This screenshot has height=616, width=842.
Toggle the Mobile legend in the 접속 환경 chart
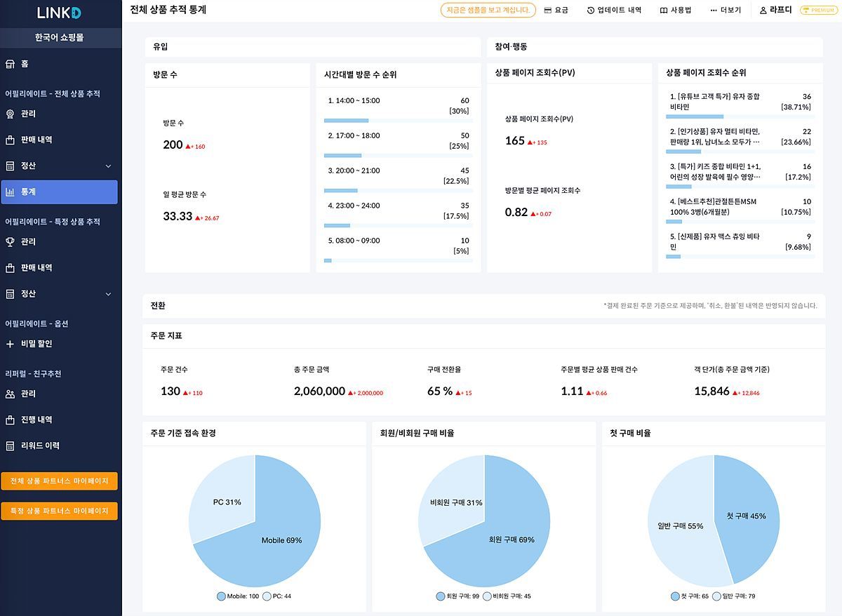point(221,596)
